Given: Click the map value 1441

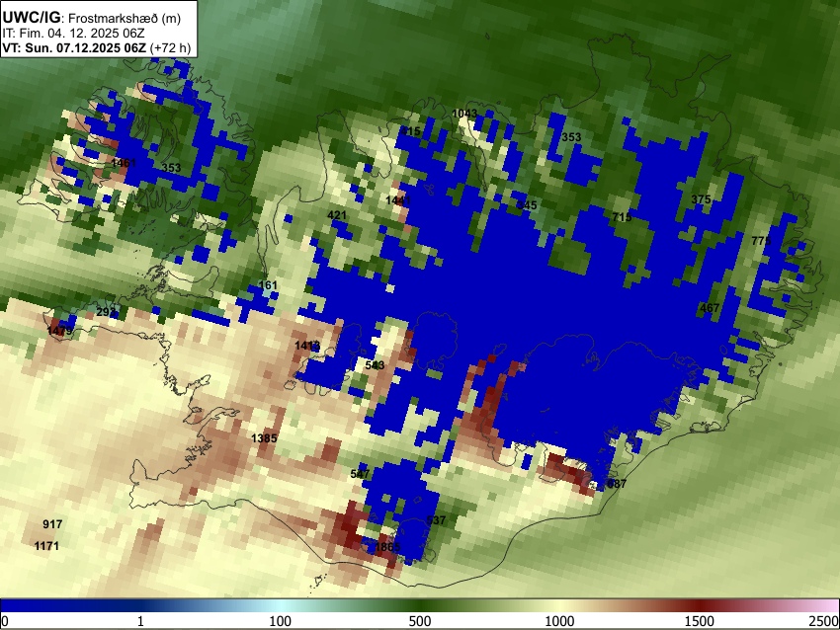Looking at the screenshot, I should pyautogui.click(x=398, y=200).
